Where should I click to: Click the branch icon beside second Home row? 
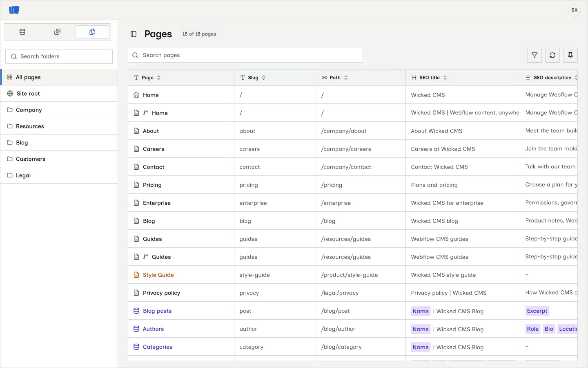click(146, 113)
